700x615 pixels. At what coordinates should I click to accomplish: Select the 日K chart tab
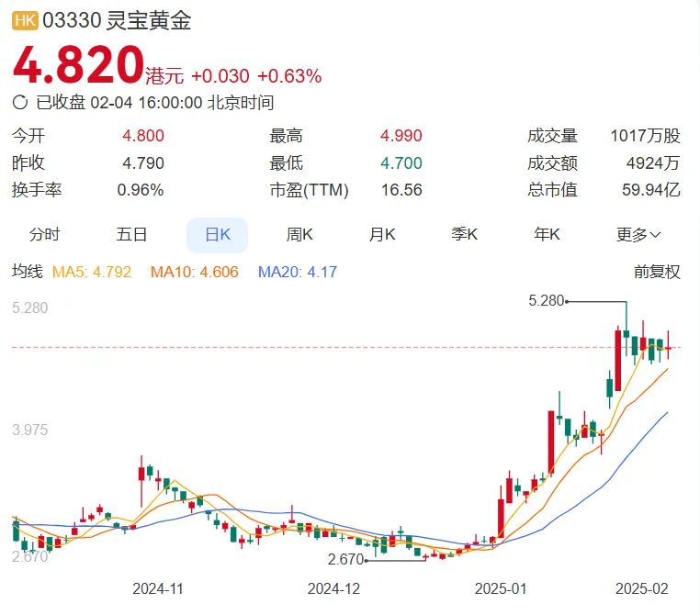tap(218, 235)
